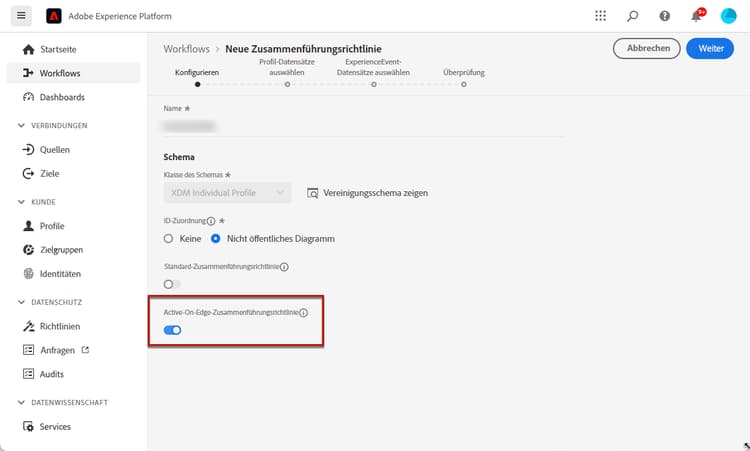The height and width of the screenshot is (451, 750).
Task: Click the Workflows sidebar icon
Action: tap(28, 73)
